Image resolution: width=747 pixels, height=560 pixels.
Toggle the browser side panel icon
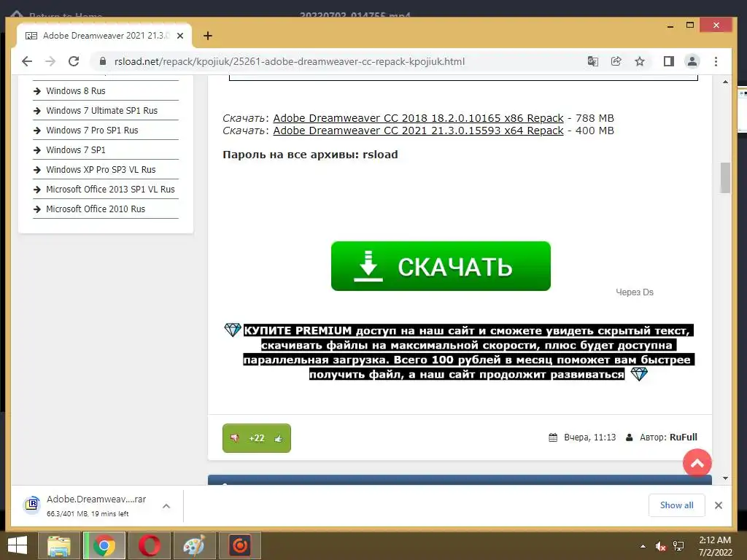[x=669, y=61]
